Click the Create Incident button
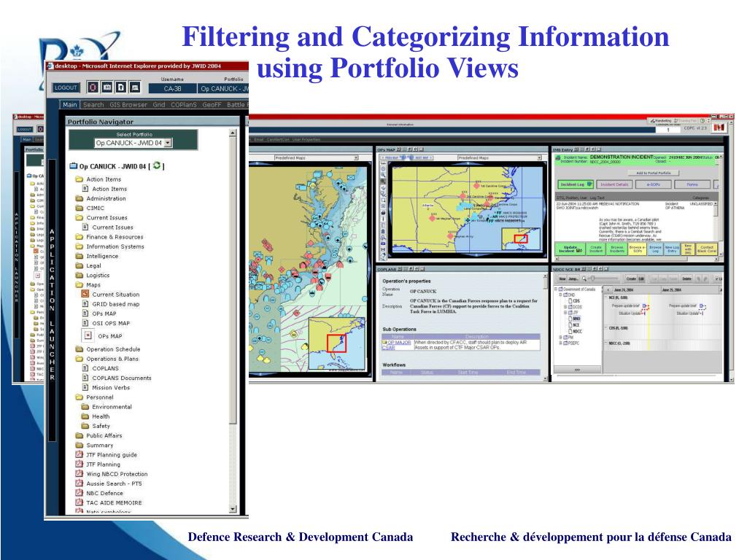 (x=596, y=249)
